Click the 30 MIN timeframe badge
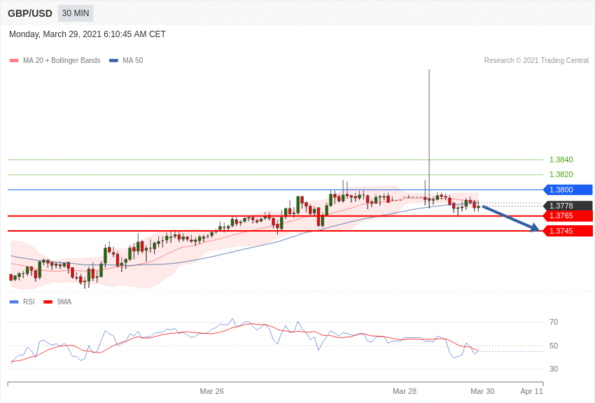The width and height of the screenshot is (595, 403). click(76, 13)
